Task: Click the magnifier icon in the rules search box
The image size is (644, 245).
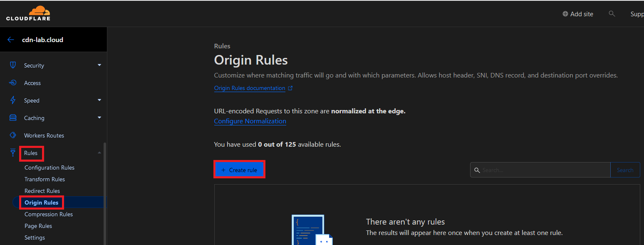Action: 477,170
